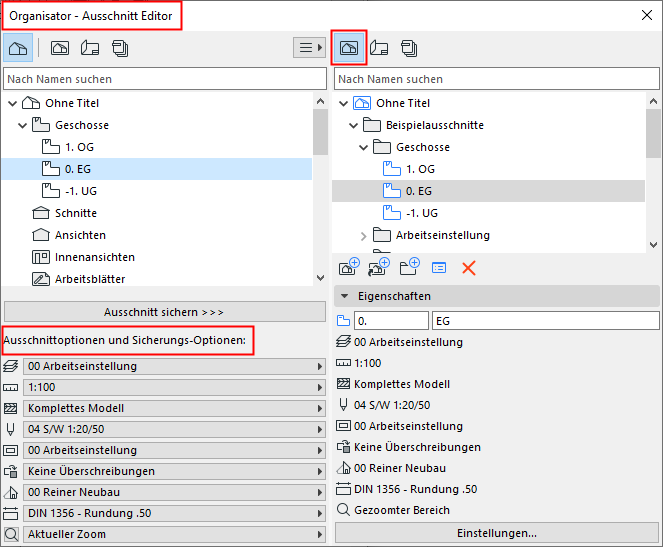Click right tree scrollbar down arrow
663x547 pixels.
pos(653,245)
